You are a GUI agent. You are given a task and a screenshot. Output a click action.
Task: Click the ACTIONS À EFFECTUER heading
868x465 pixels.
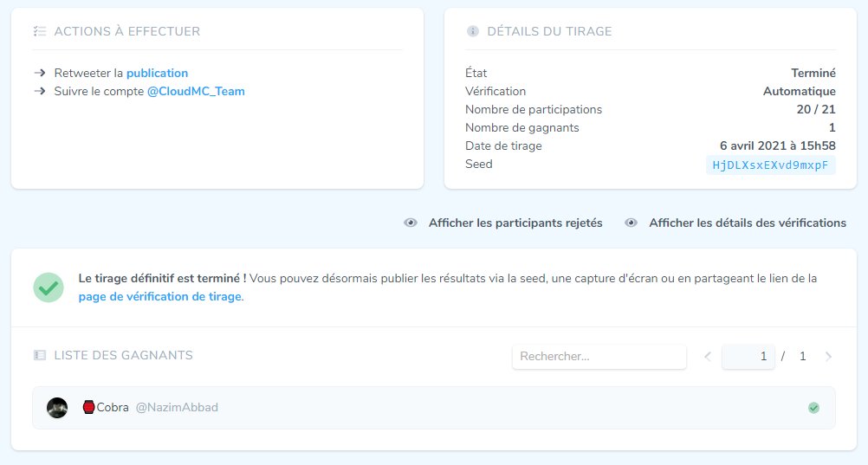127,31
